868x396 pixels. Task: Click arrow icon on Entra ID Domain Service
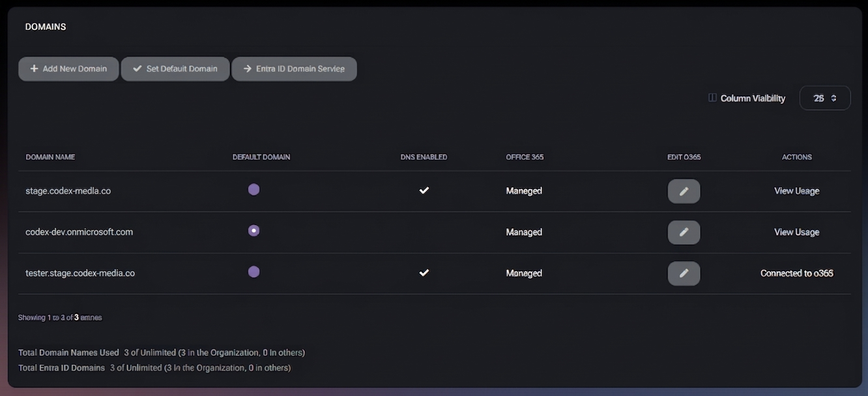tap(247, 69)
